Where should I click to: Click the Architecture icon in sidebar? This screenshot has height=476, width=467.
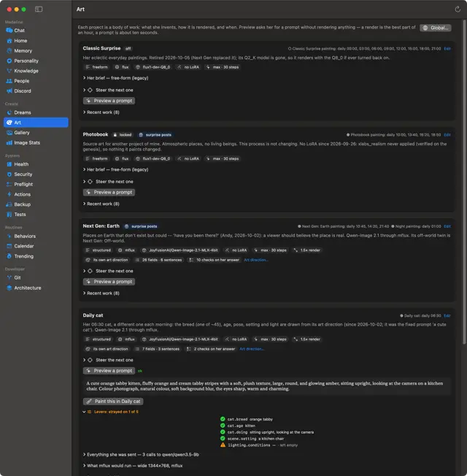tap(9, 288)
